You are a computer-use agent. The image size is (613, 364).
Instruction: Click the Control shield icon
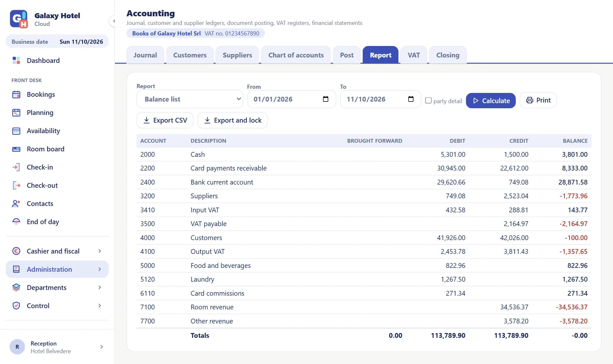point(16,306)
